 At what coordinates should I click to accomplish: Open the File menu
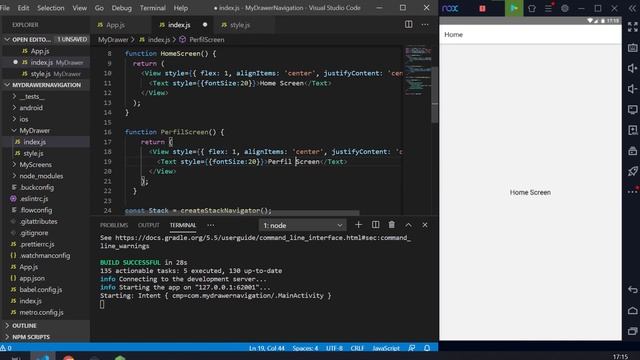tap(5, 8)
